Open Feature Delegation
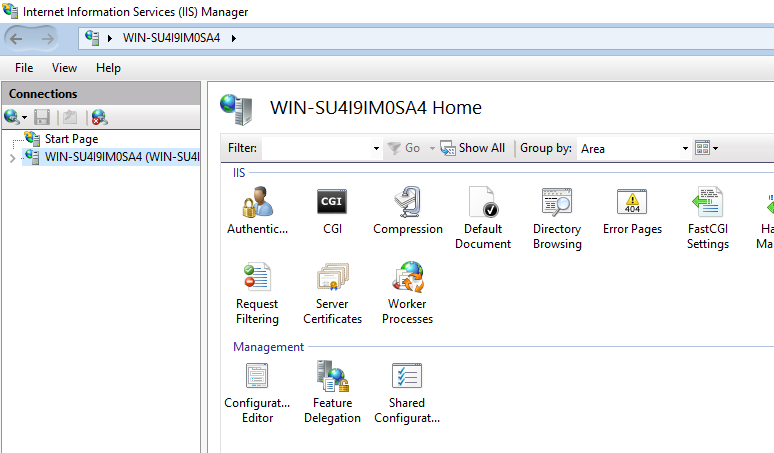Image resolution: width=774 pixels, height=453 pixels. 332,393
